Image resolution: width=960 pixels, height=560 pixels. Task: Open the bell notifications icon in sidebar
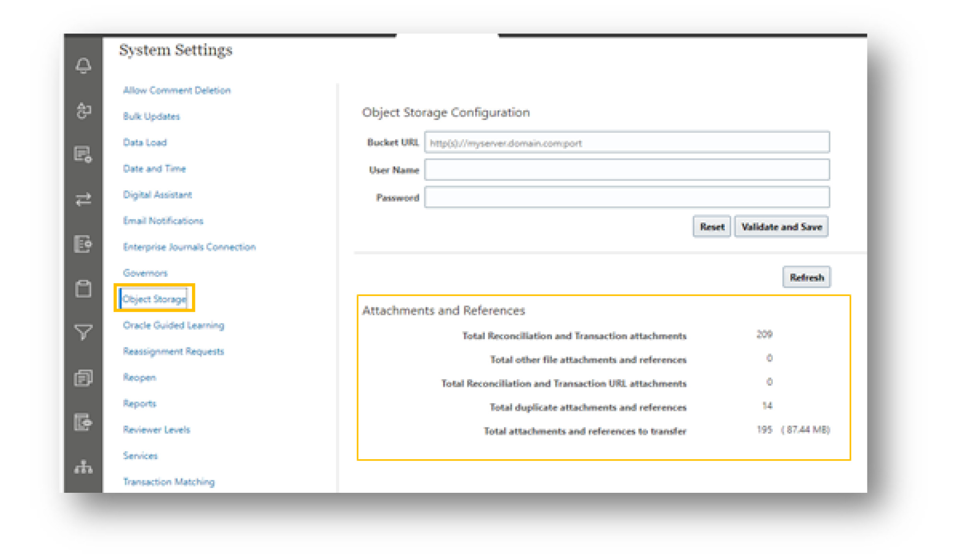(x=84, y=66)
